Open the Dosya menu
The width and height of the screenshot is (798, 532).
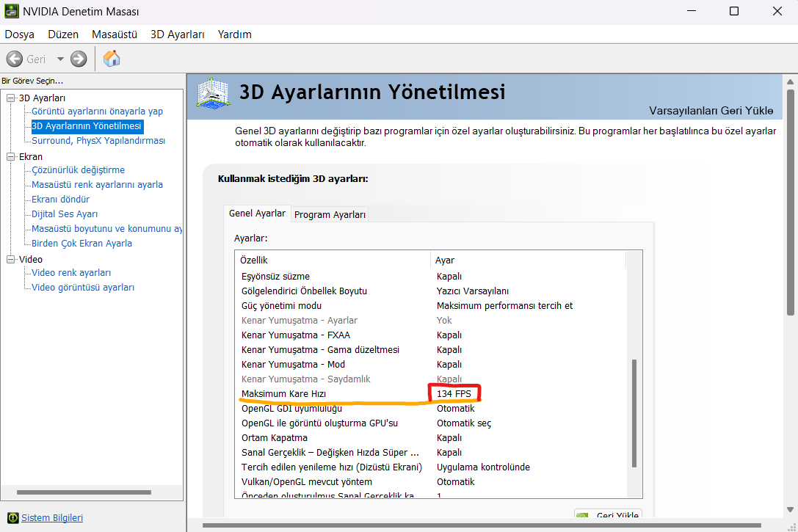coord(19,34)
